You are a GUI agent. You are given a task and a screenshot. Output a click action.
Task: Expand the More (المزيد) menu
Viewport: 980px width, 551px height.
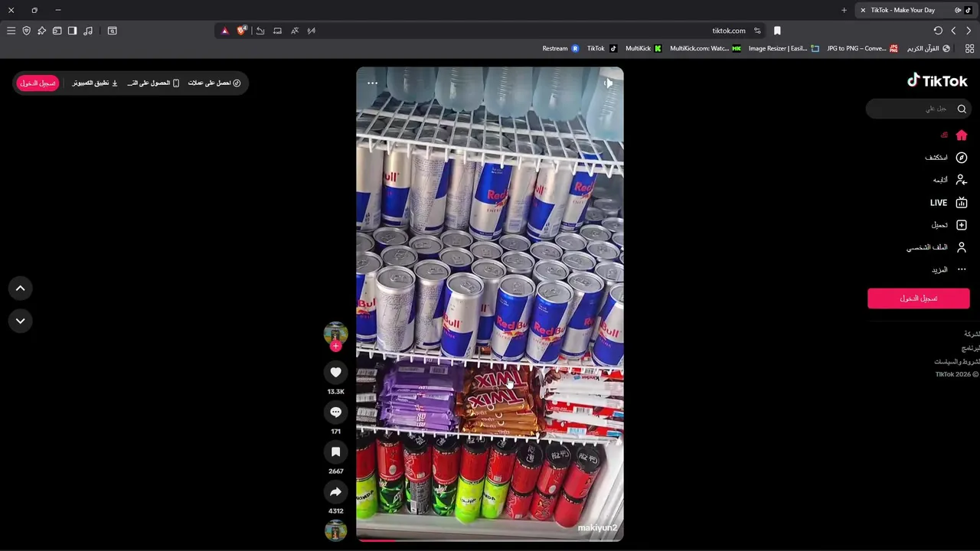pos(949,269)
